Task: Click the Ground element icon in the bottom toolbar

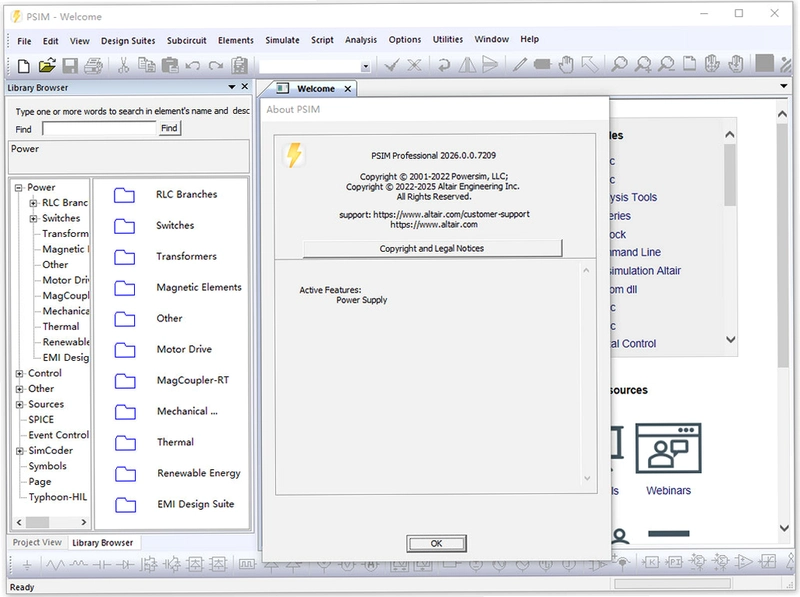Action: pyautogui.click(x=27, y=565)
